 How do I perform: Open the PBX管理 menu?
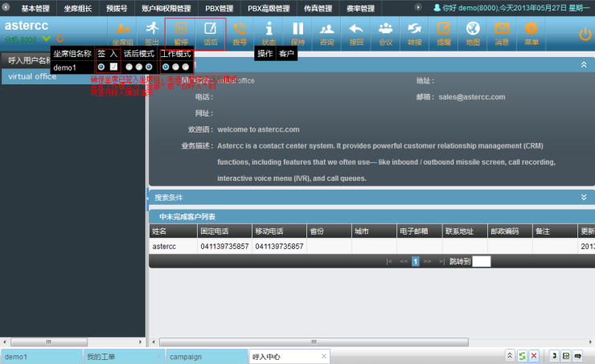pyautogui.click(x=219, y=8)
